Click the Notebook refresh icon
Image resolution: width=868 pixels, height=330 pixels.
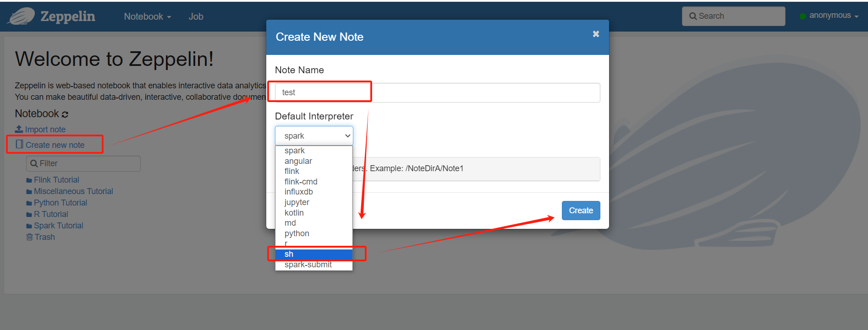point(65,114)
